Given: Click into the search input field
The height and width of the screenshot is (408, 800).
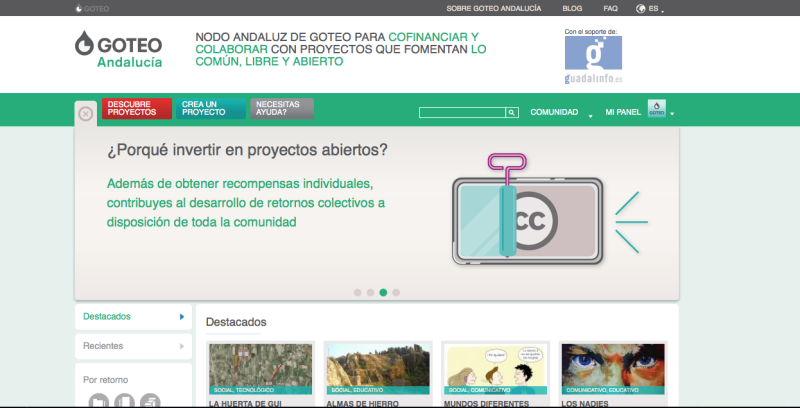Looking at the screenshot, I should click(462, 113).
